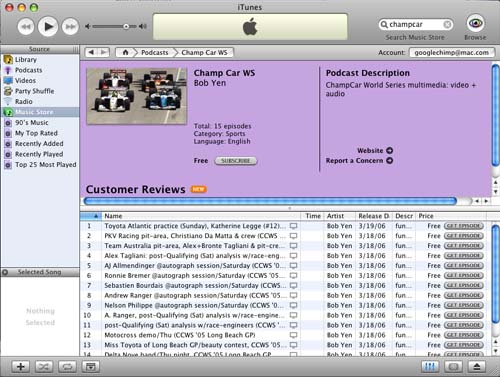Open the Recently Added playlist
500x377 pixels.
pos(40,144)
